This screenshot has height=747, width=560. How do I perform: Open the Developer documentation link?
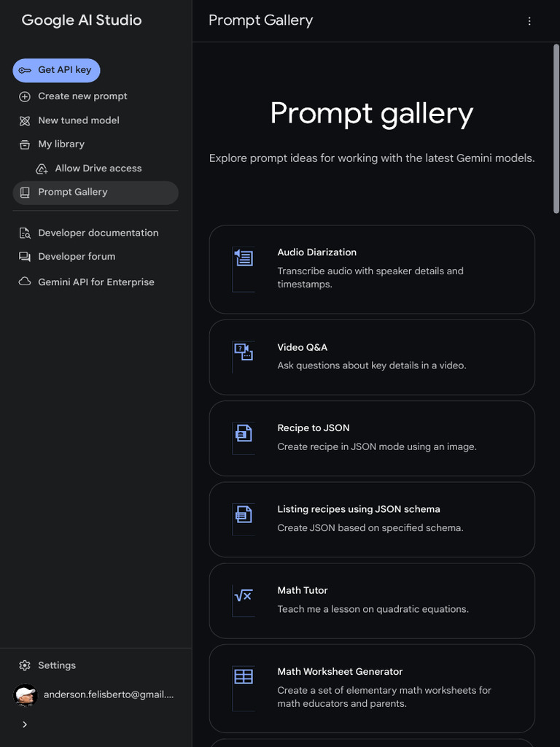[x=98, y=233]
